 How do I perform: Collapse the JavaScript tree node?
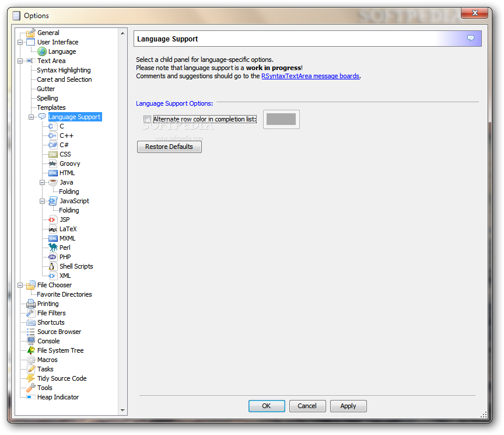42,201
